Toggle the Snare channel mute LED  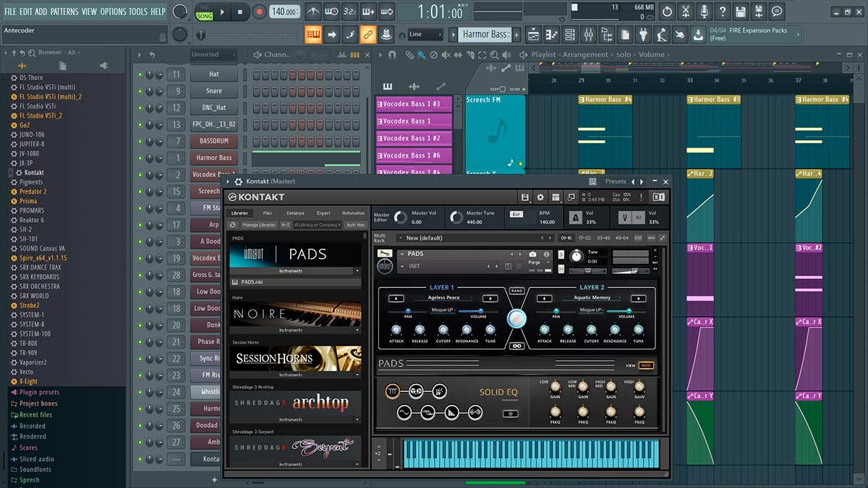click(x=140, y=91)
